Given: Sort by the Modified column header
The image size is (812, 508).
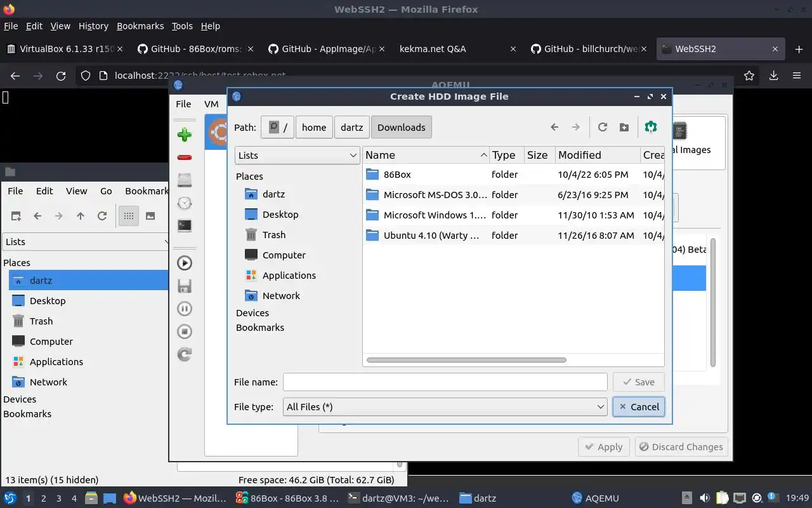Looking at the screenshot, I should coord(598,155).
